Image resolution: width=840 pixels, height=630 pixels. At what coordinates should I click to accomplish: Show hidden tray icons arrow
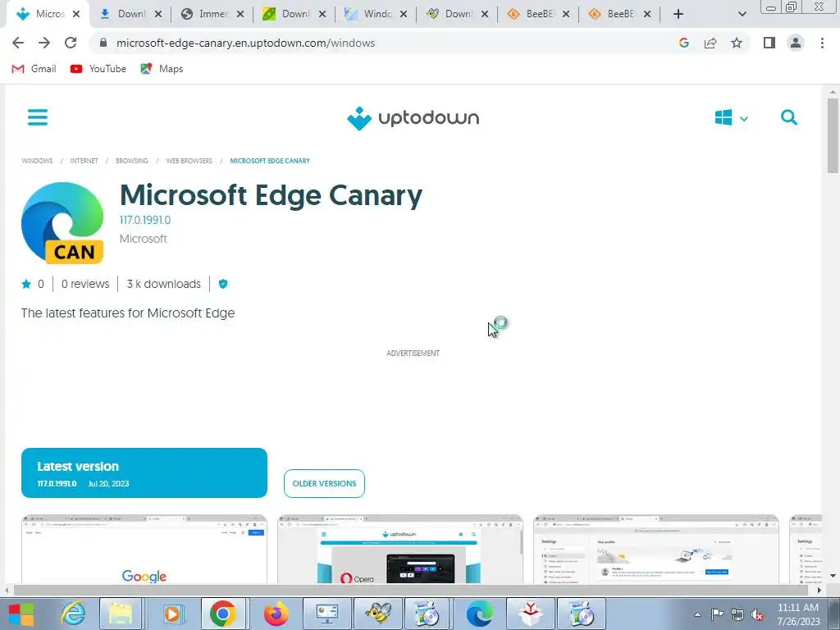tap(697, 615)
